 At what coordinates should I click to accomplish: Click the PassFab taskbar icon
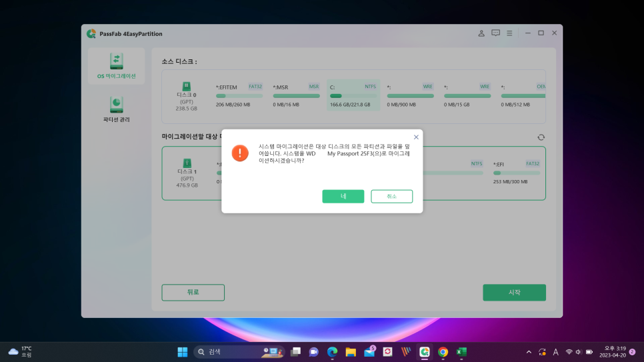[x=424, y=352]
